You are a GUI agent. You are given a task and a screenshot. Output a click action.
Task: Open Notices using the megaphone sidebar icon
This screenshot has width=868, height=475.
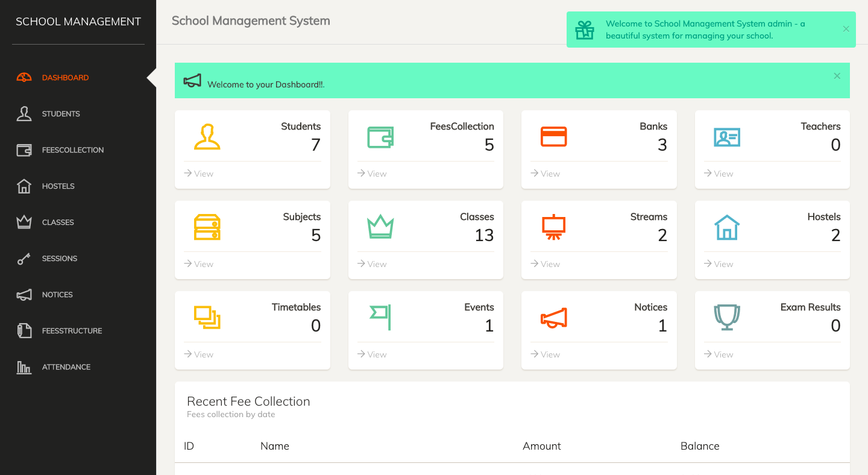[24, 294]
